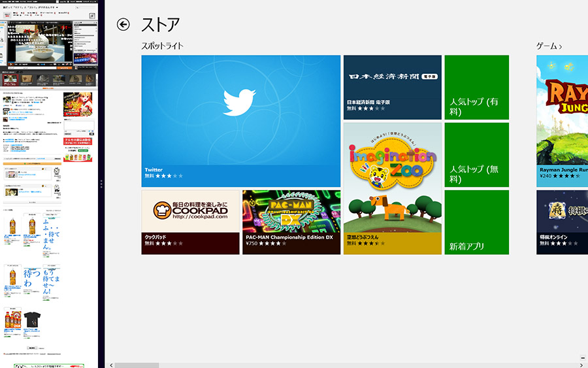The width and height of the screenshot is (588, 368).
Task: Click the back arrow beside ストア title
Action: (x=123, y=24)
